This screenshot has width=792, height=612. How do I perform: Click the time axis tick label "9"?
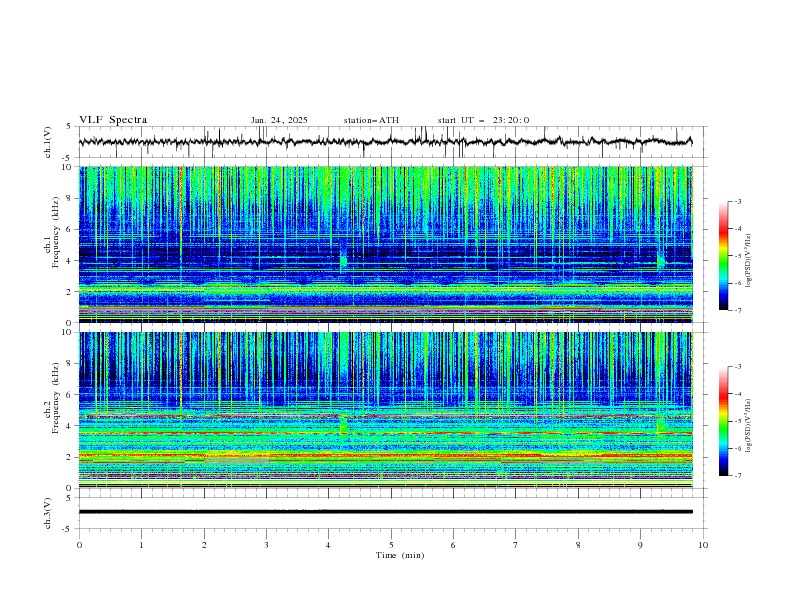(x=640, y=545)
